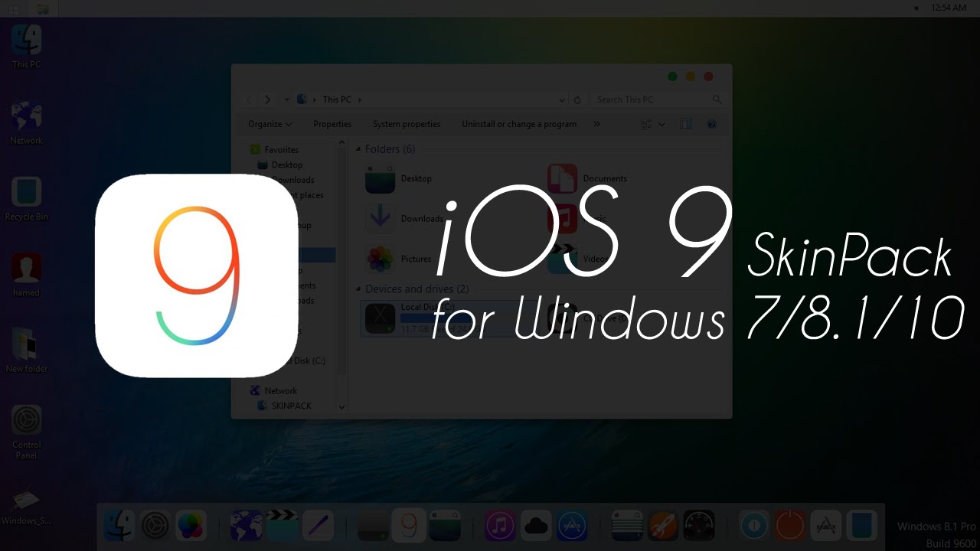The image size is (980, 551).
Task: Open the blue App Store dock icon
Action: point(572,526)
